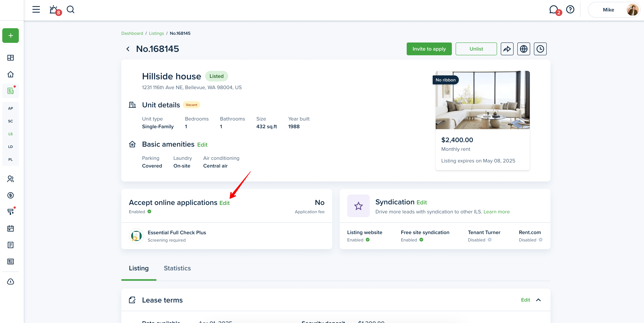
Task: Open the cloud download icon in sidebar
Action: (11, 281)
